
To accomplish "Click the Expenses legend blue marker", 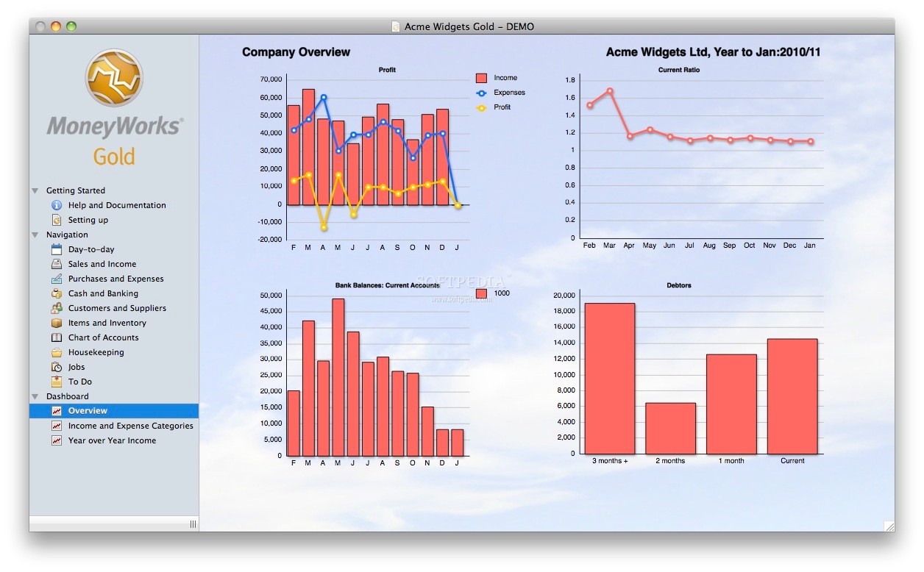I will pos(482,93).
